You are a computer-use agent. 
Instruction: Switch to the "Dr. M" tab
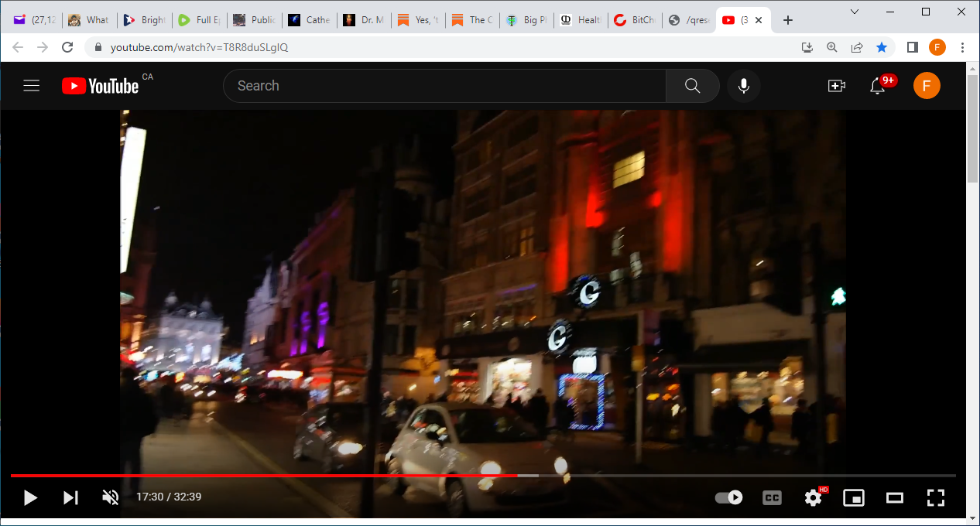click(364, 20)
